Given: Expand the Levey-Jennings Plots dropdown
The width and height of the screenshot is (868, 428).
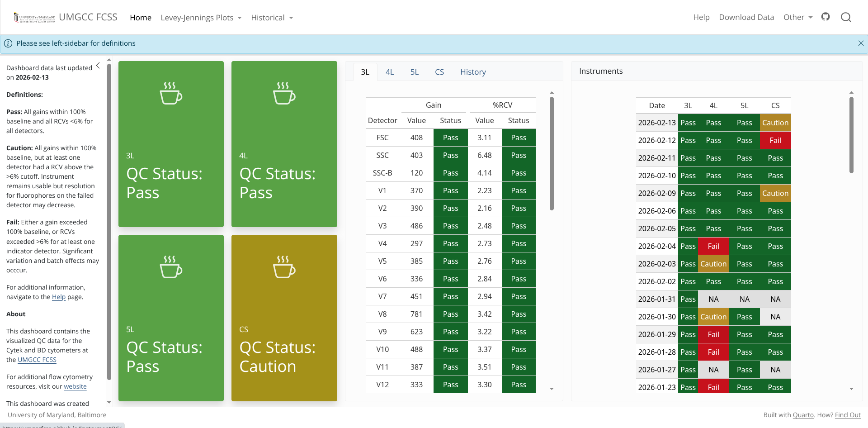Looking at the screenshot, I should click(201, 18).
